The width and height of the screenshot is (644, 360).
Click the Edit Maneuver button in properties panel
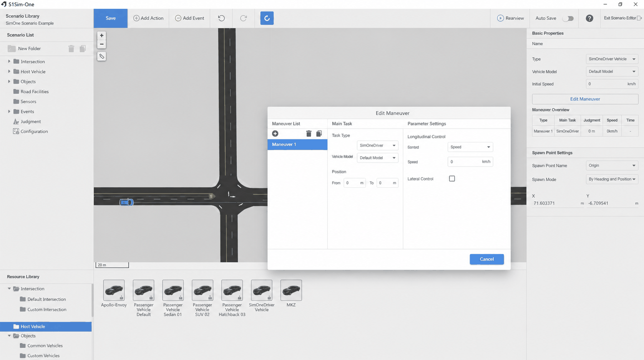pyautogui.click(x=585, y=99)
